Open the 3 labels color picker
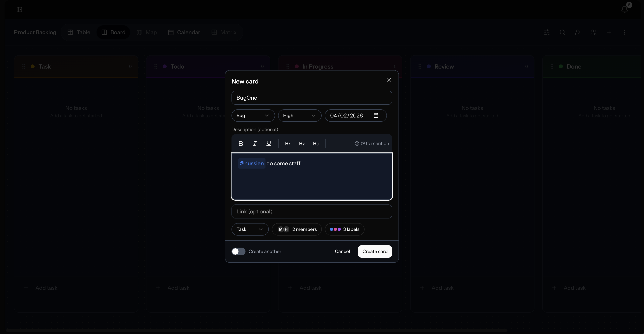The image size is (644, 334). pos(344,229)
